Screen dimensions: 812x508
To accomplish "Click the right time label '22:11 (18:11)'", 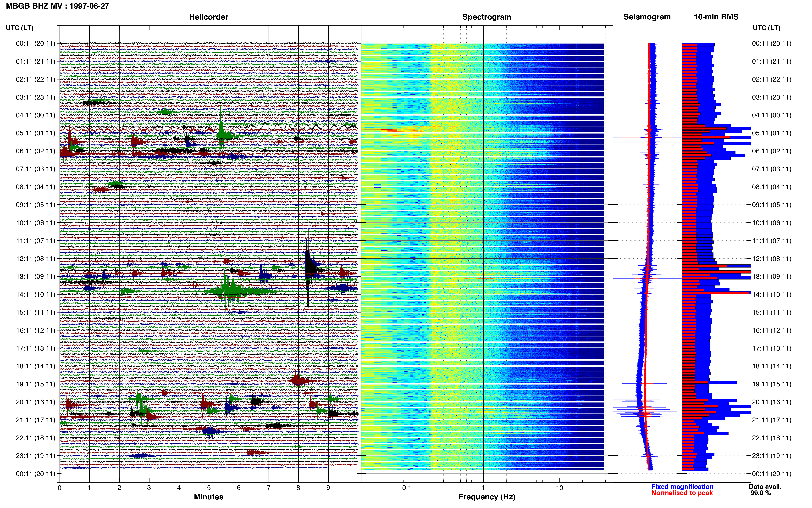I will [x=772, y=438].
